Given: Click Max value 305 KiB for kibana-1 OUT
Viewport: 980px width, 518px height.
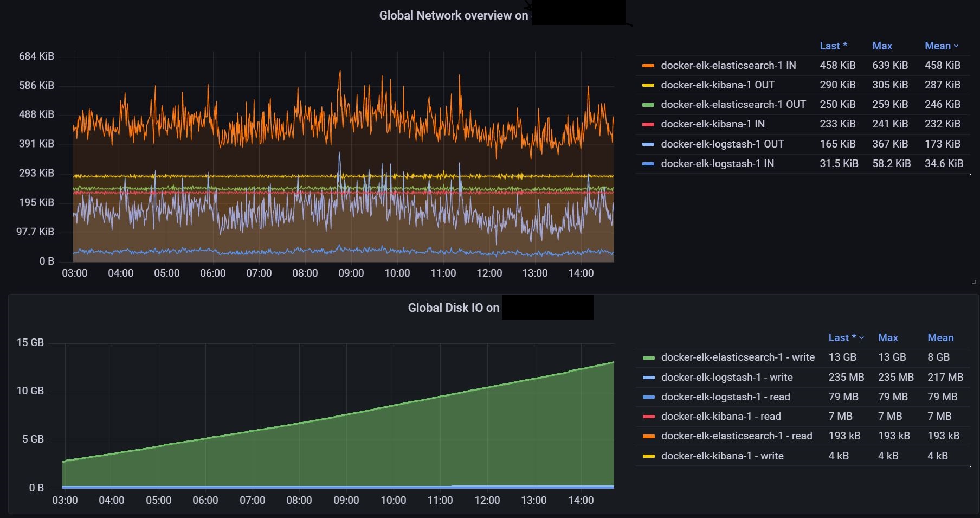Looking at the screenshot, I should tap(890, 85).
